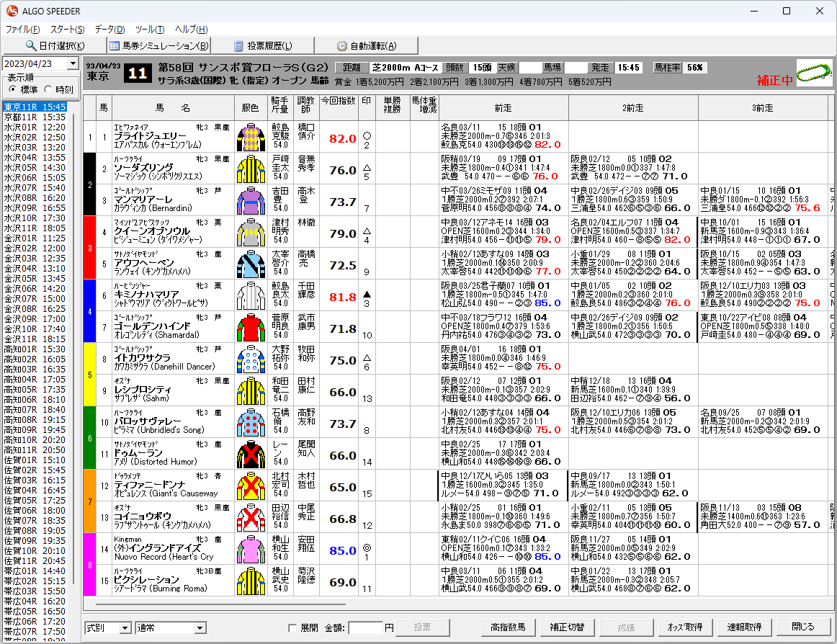
Task: Click the 馬体重増減 column header
Action: [x=424, y=108]
